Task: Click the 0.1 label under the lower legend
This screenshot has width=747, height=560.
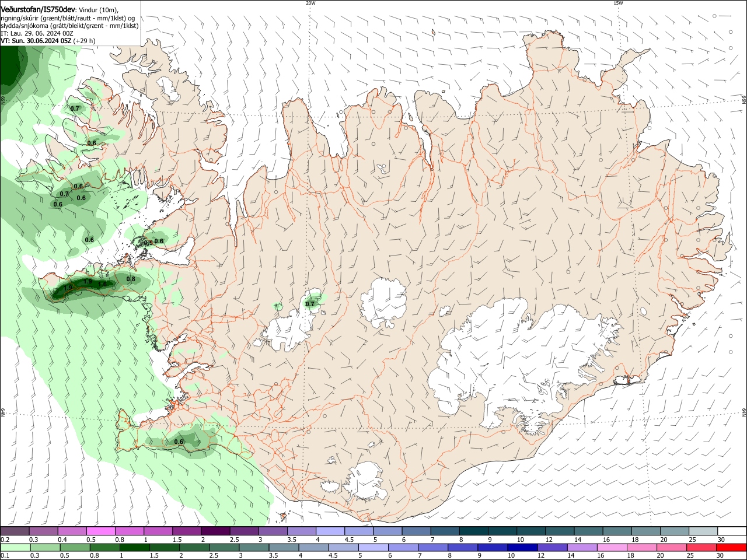Action: pos(5,556)
